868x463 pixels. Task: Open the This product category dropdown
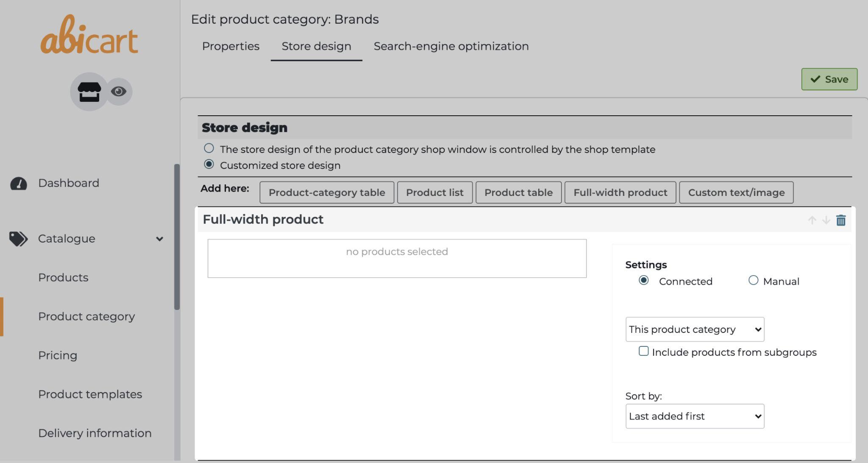coord(695,329)
